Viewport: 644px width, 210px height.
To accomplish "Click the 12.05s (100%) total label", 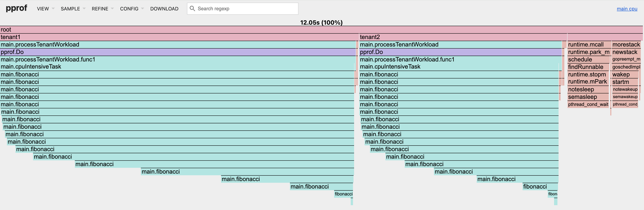I will pyautogui.click(x=321, y=23).
